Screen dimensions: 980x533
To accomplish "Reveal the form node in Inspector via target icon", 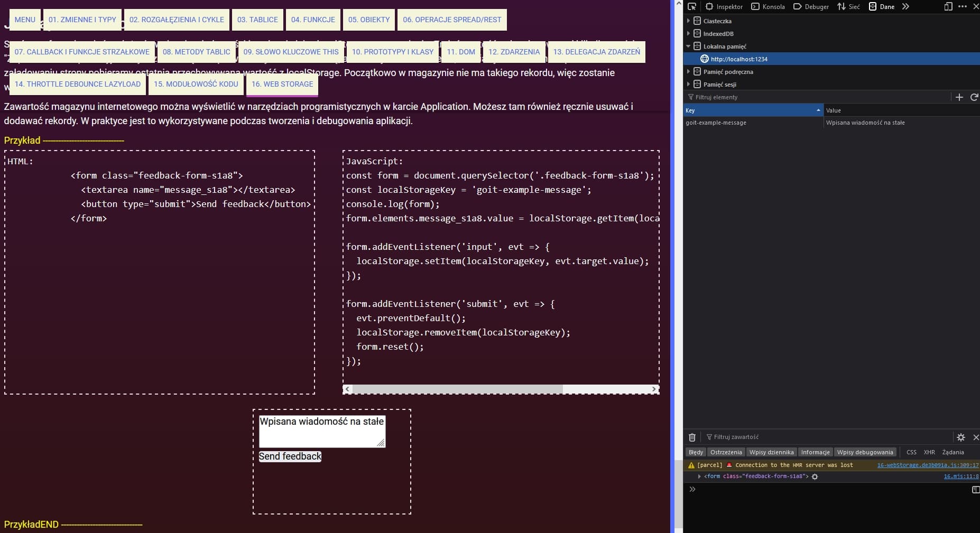I will coord(815,476).
